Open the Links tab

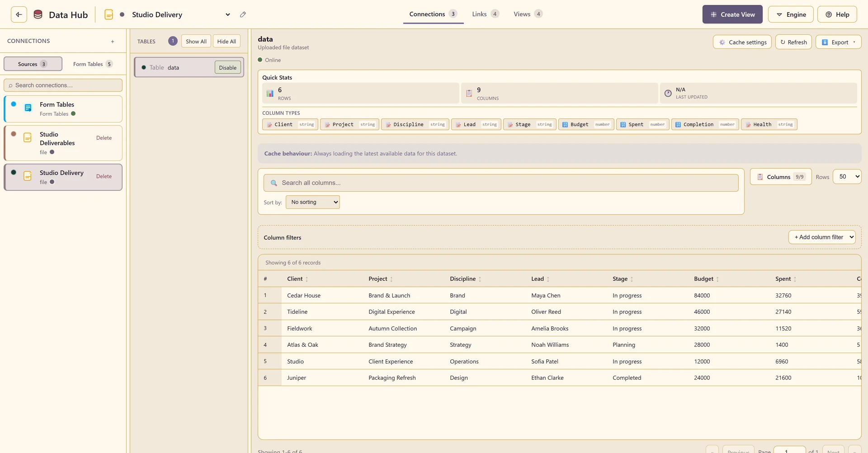click(x=486, y=14)
